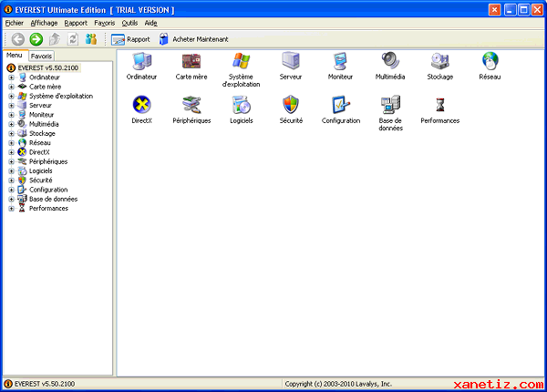This screenshot has width=547, height=392.
Task: Open the Stockage icon in main pane
Action: pos(440,61)
